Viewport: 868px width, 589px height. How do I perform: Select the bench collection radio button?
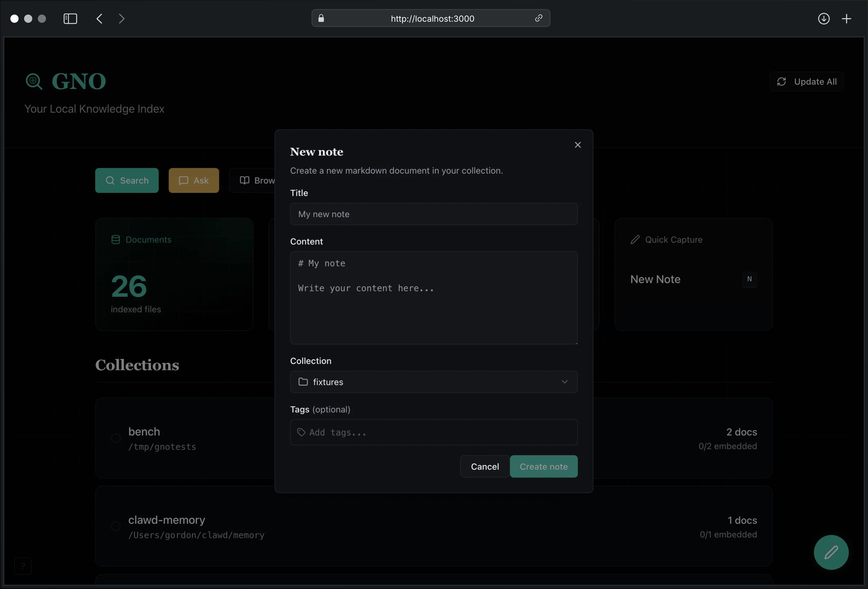(116, 439)
